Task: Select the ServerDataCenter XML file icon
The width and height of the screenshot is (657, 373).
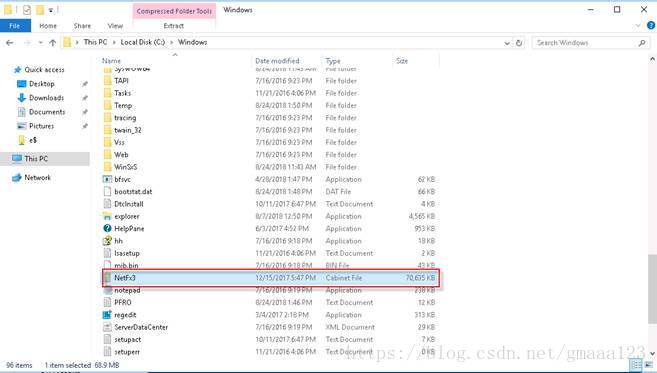Action: pyautogui.click(x=108, y=327)
